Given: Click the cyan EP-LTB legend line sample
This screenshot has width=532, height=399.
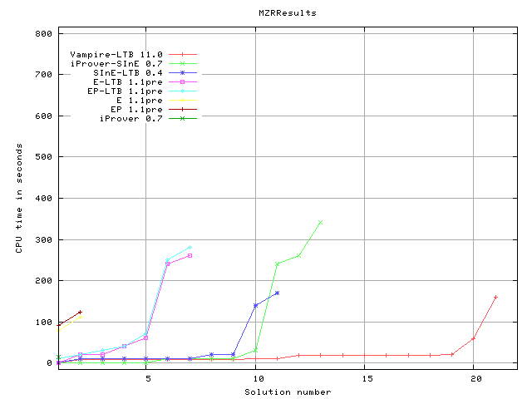Looking at the screenshot, I should (x=183, y=91).
